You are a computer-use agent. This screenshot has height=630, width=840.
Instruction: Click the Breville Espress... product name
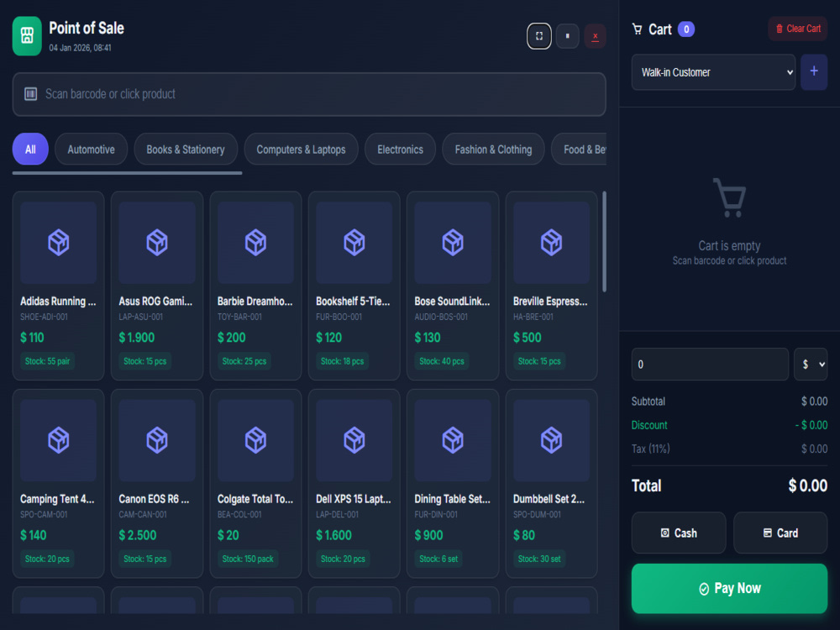(x=550, y=301)
